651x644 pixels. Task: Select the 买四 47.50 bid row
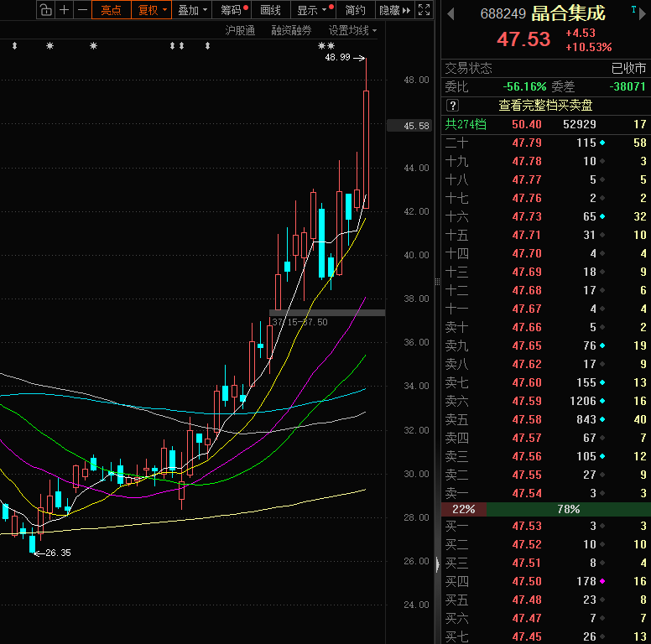[545, 581]
